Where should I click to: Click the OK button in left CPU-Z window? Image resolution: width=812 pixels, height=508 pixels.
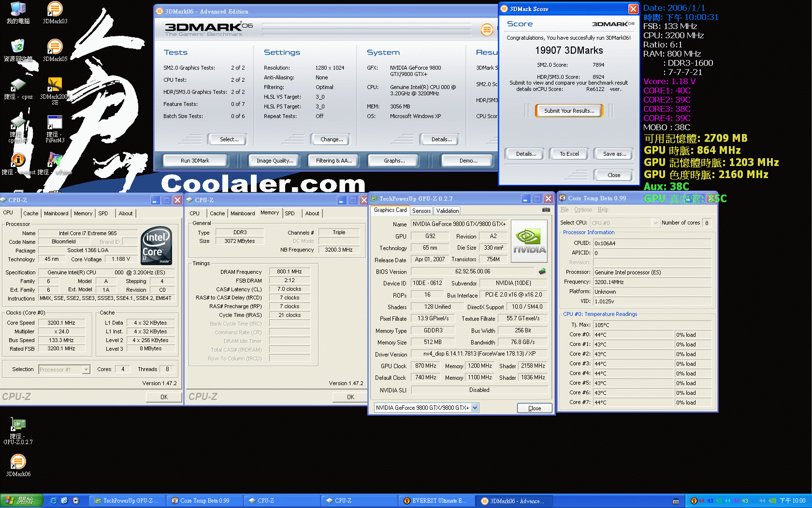[x=164, y=397]
